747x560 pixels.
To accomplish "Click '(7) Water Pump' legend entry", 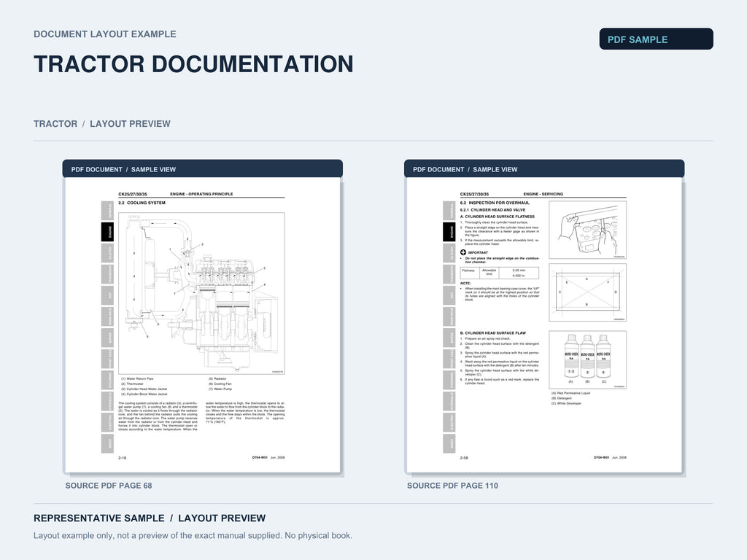I will click(x=220, y=389).
